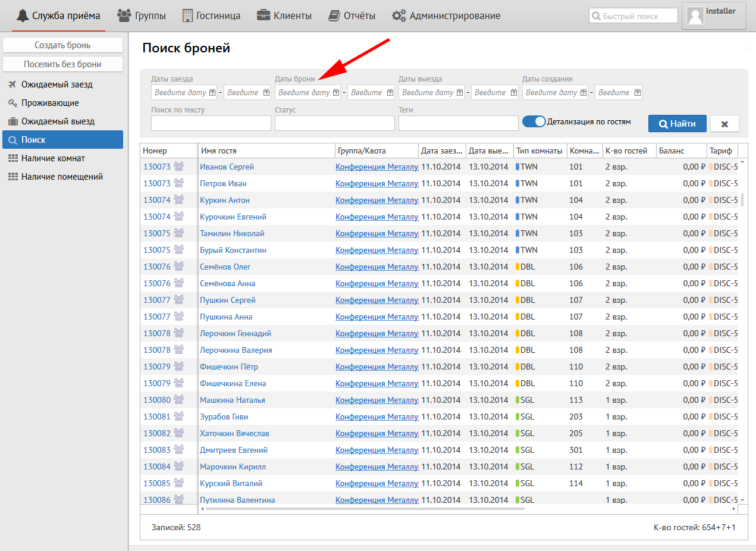Click the user avatar icon
756x551 pixels.
[695, 15]
